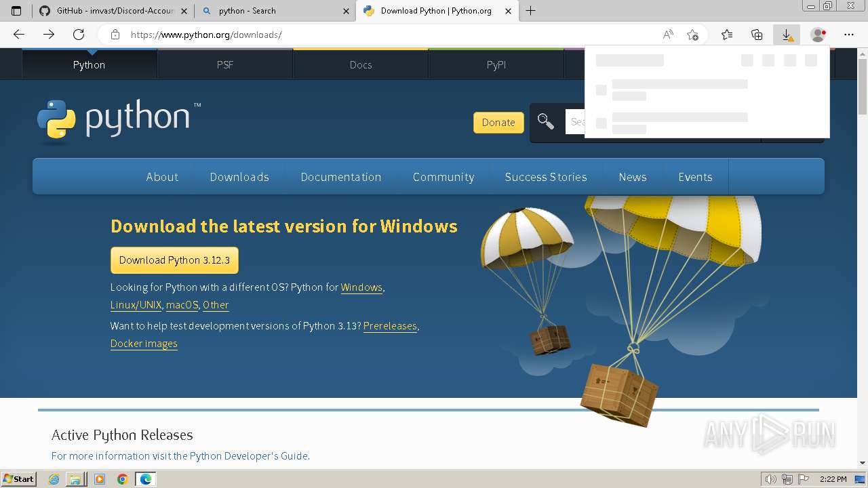Click the network tray icon
This screenshot has width=868, height=488.
[x=787, y=479]
